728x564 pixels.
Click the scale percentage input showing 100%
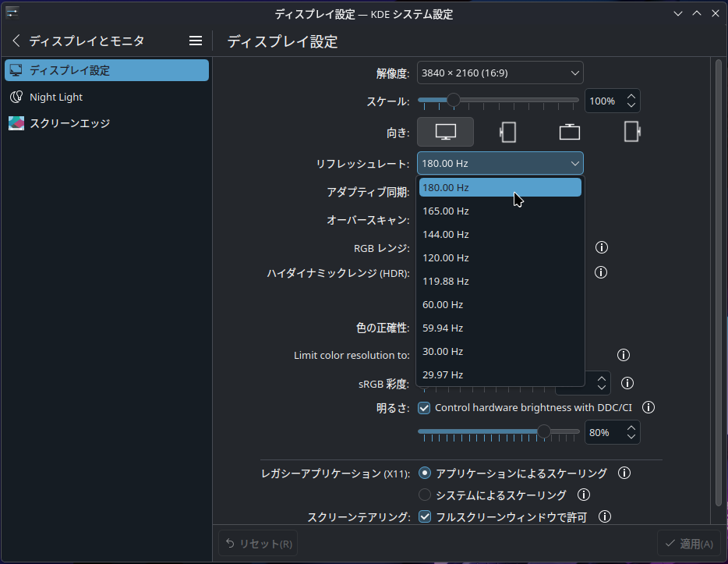(606, 101)
